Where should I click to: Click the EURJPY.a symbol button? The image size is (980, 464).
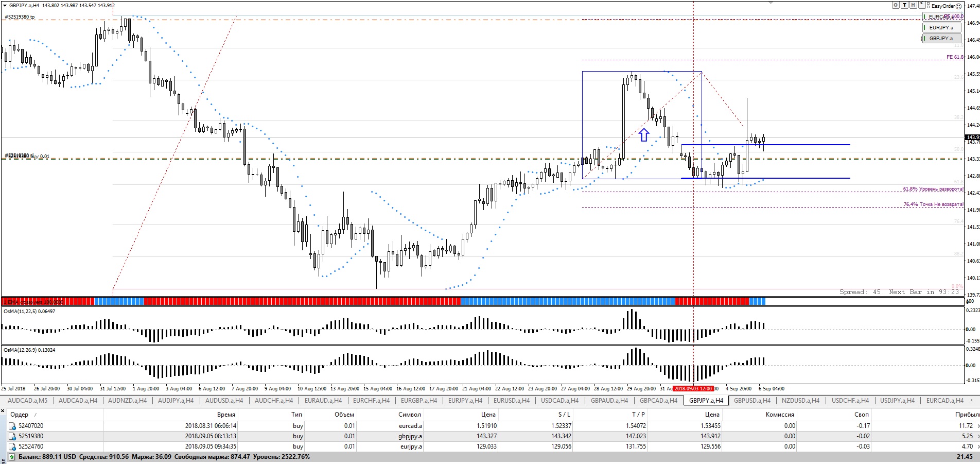click(x=941, y=28)
